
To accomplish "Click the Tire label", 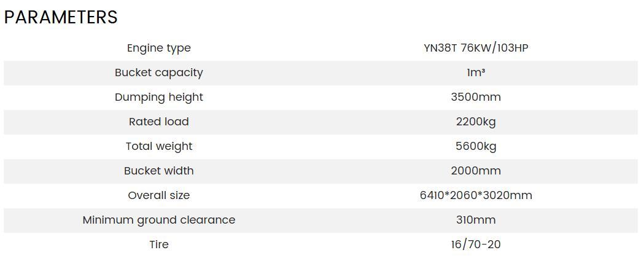I will click(158, 244).
